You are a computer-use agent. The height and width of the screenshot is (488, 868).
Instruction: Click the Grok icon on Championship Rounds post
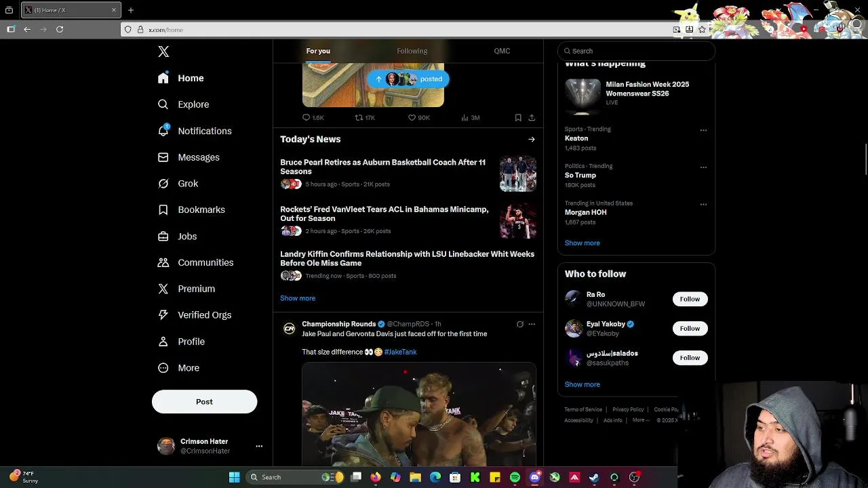520,324
